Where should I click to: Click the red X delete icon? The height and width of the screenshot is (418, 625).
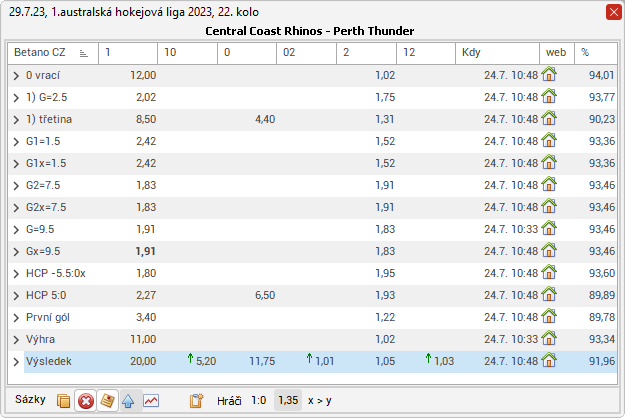(x=86, y=400)
